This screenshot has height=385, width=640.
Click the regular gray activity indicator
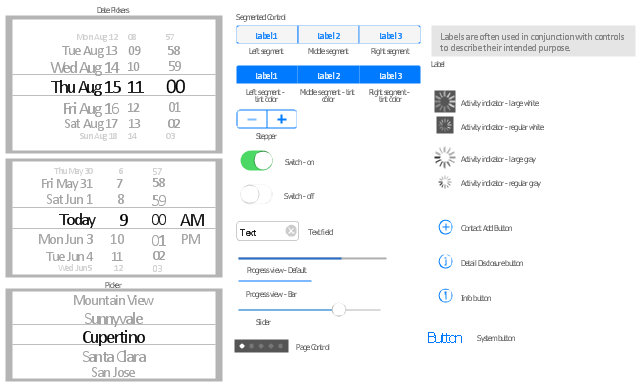(444, 182)
